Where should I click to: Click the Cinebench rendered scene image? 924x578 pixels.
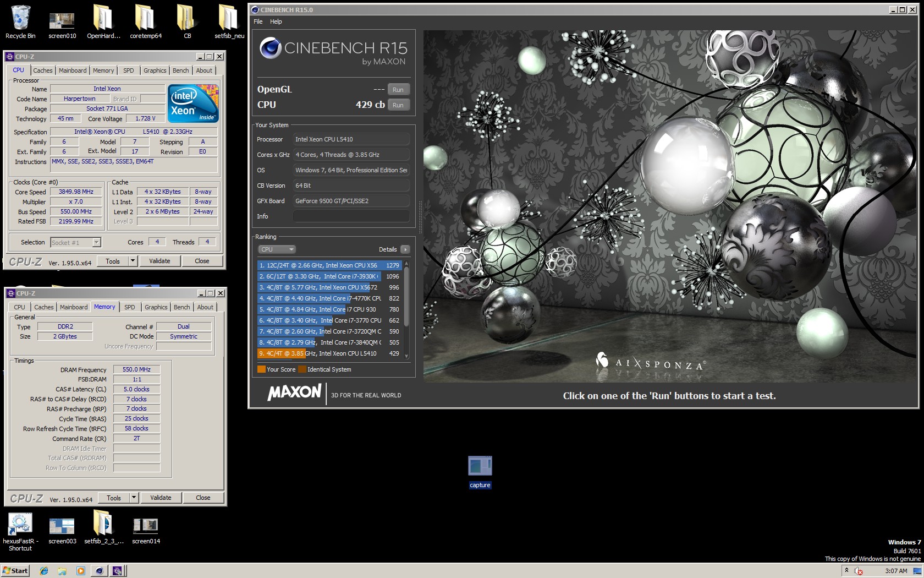669,206
